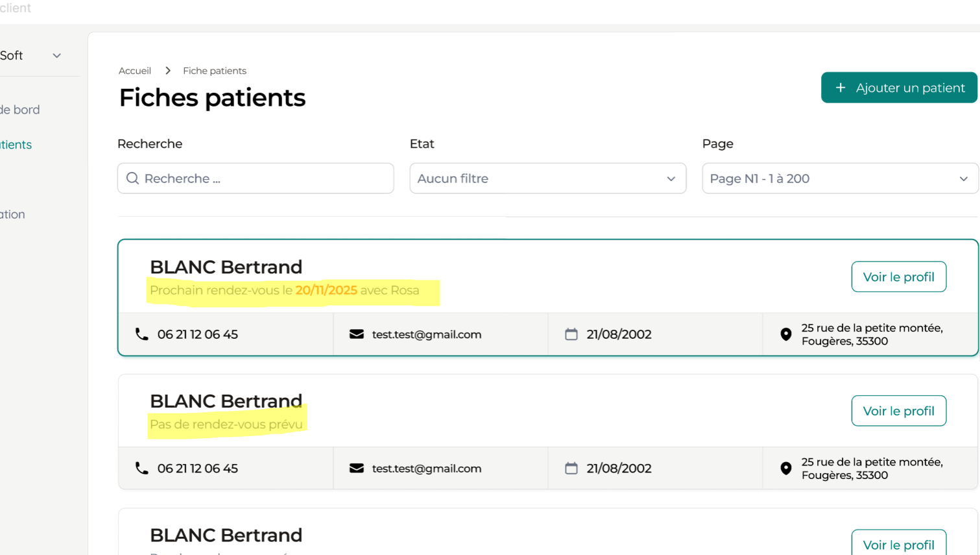View the second BLANC Bertrand profile
Viewport: 980px width, 555px height.
898,411
